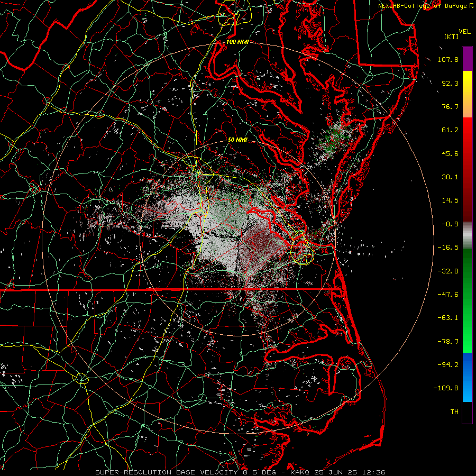
Task: Click the -63.1 velocity legend value
Action: point(448,318)
